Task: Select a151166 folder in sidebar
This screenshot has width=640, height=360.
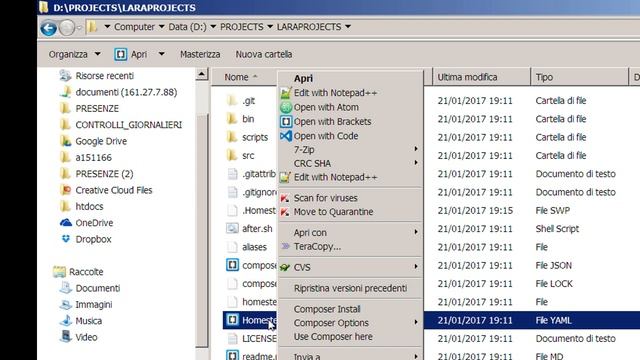Action: point(93,158)
